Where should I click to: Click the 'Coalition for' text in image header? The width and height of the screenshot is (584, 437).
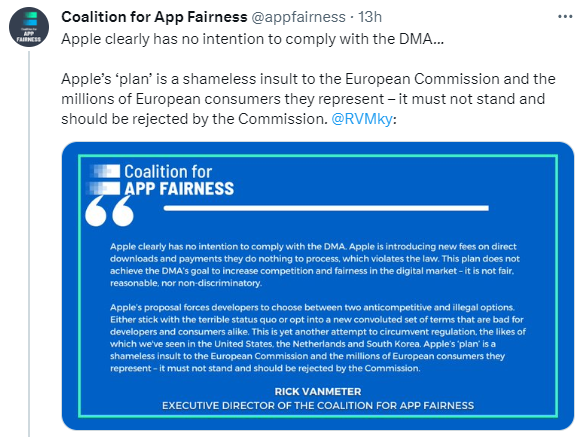[x=168, y=172]
